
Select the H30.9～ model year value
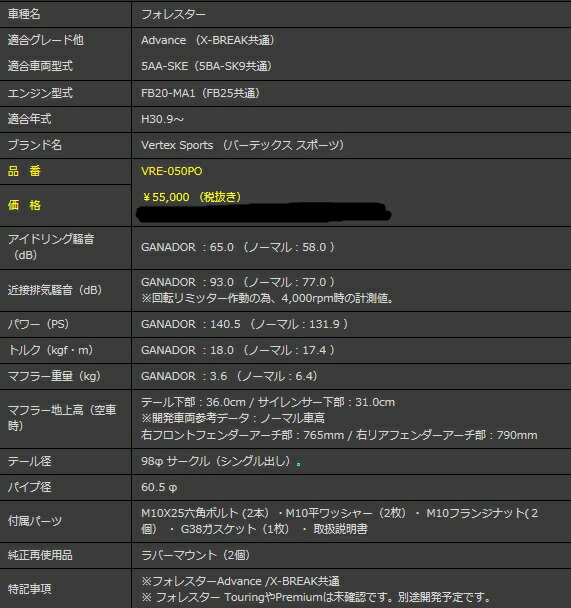[162, 119]
